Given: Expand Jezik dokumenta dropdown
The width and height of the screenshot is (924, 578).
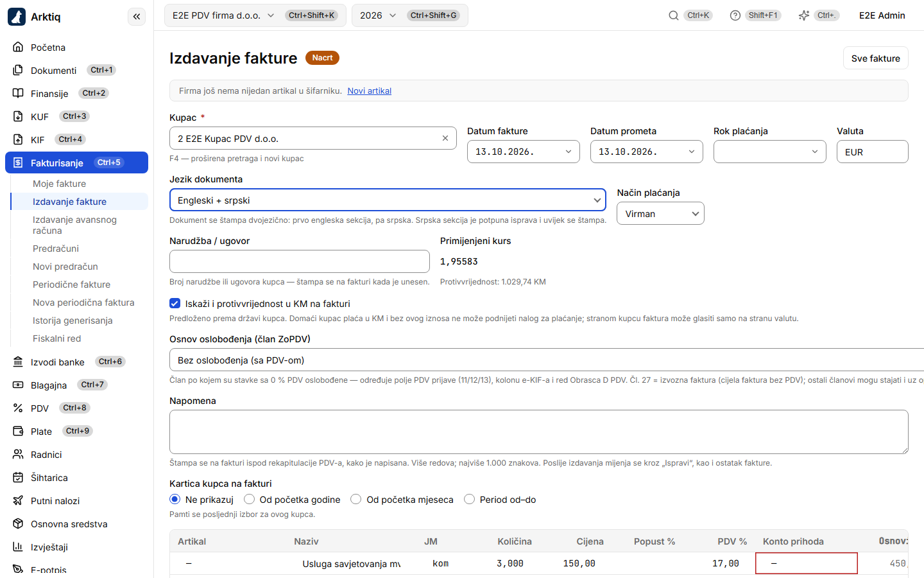Looking at the screenshot, I should click(x=388, y=200).
